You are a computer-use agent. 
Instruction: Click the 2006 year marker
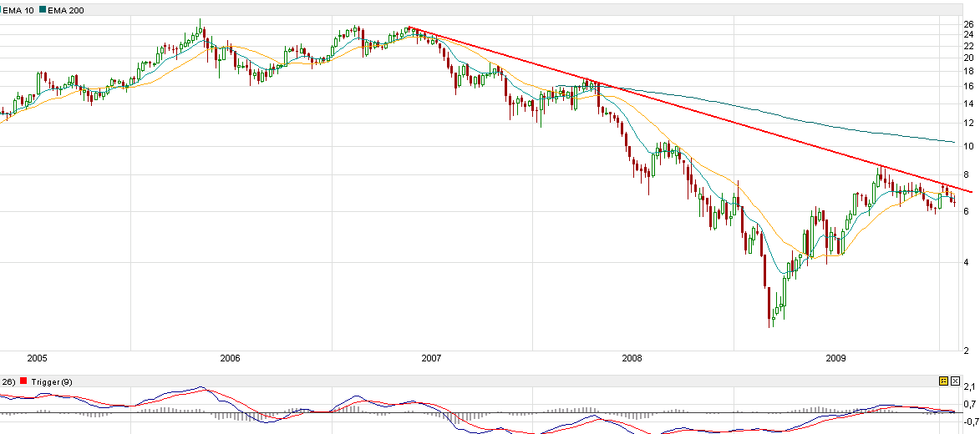[x=230, y=358]
